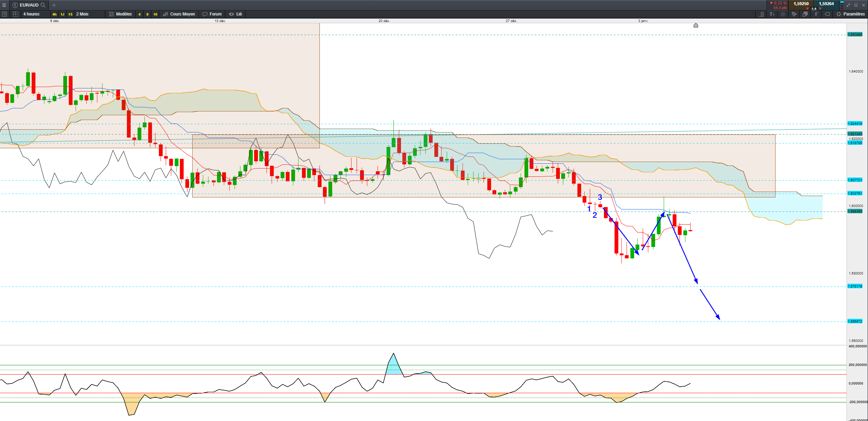Open the stacked windows icon

805,14
